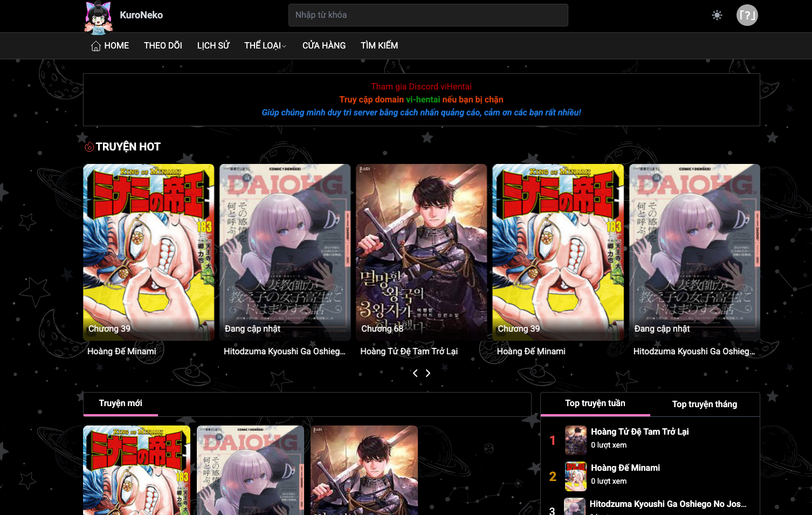The height and width of the screenshot is (515, 812).
Task: Click the fire icon beside TRUYỆN HOT
Action: coord(90,147)
